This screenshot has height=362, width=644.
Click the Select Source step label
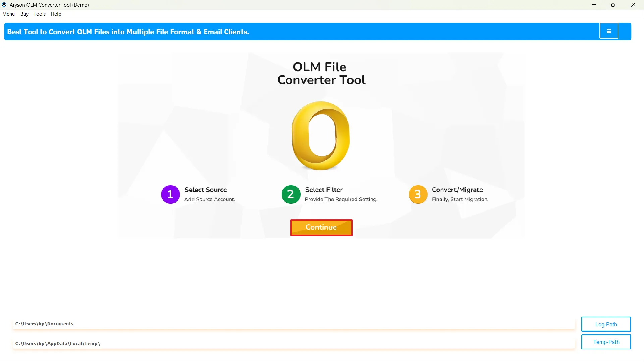click(206, 190)
